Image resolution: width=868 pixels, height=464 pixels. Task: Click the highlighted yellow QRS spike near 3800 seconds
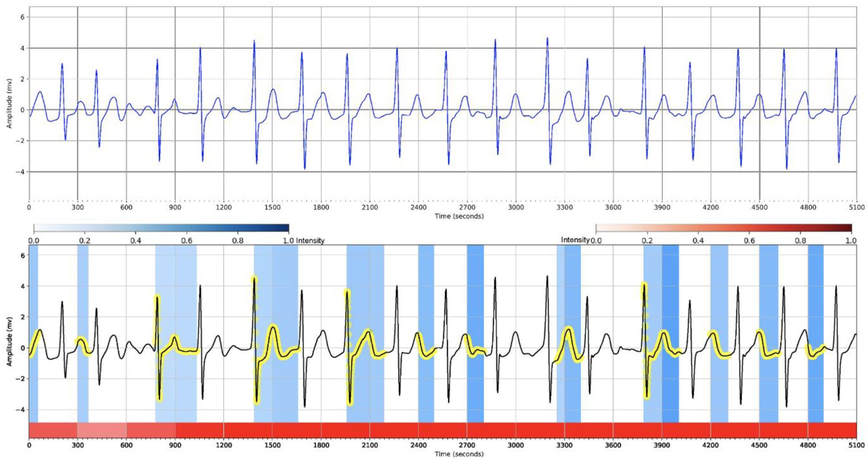[x=646, y=341]
